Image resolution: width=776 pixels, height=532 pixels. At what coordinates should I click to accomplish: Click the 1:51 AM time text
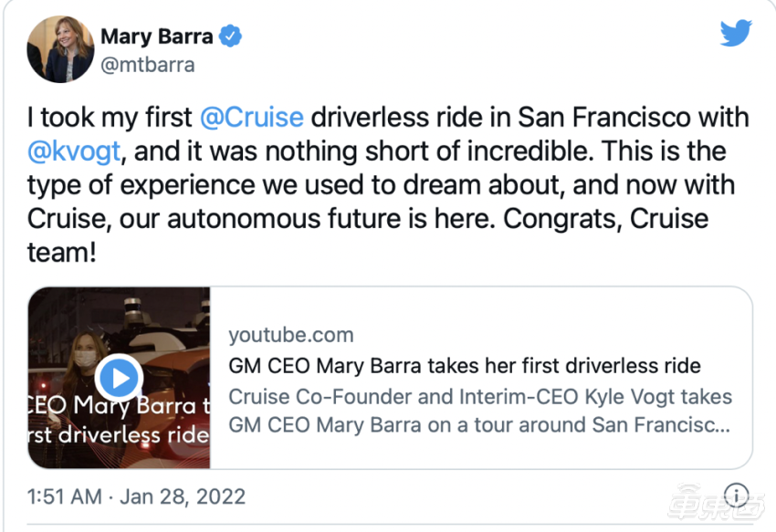pos(64,496)
